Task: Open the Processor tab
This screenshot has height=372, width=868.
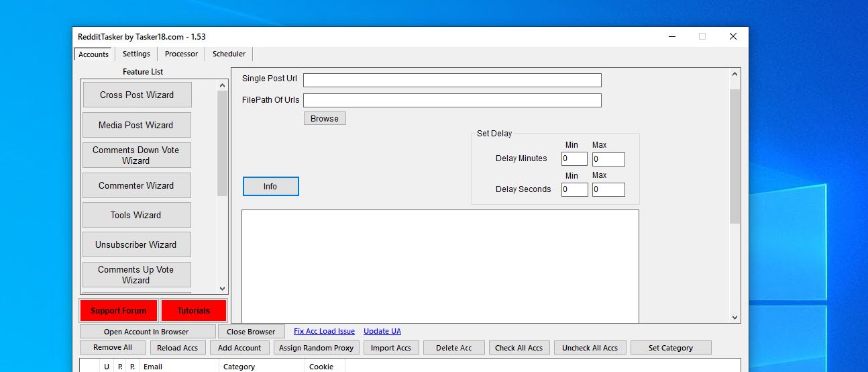Action: click(x=181, y=54)
